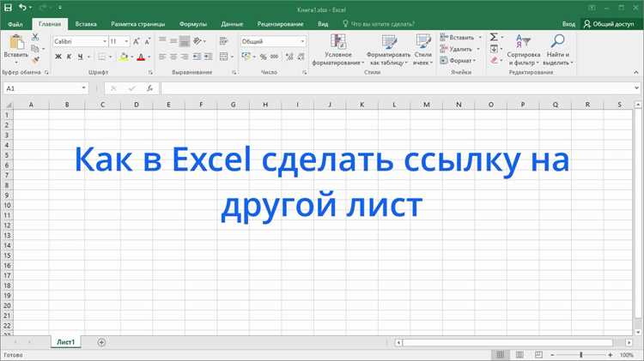
Task: Click the Merge and Center cells icon
Action: coord(224,57)
